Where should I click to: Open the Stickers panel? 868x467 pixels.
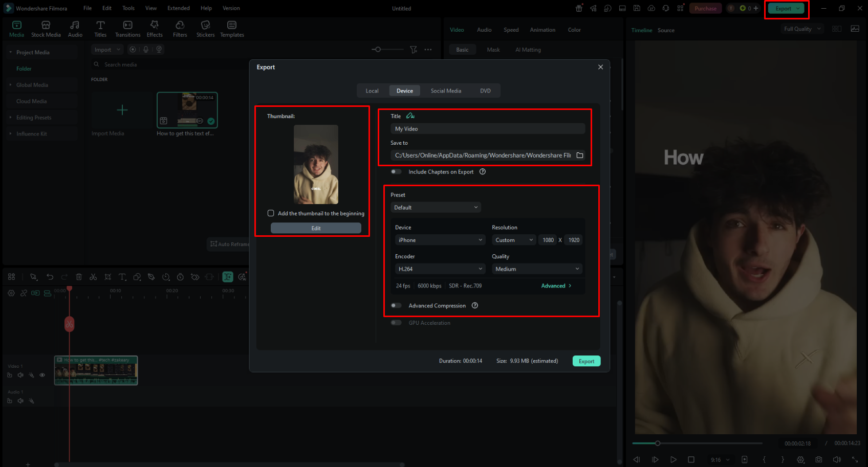[205, 29]
